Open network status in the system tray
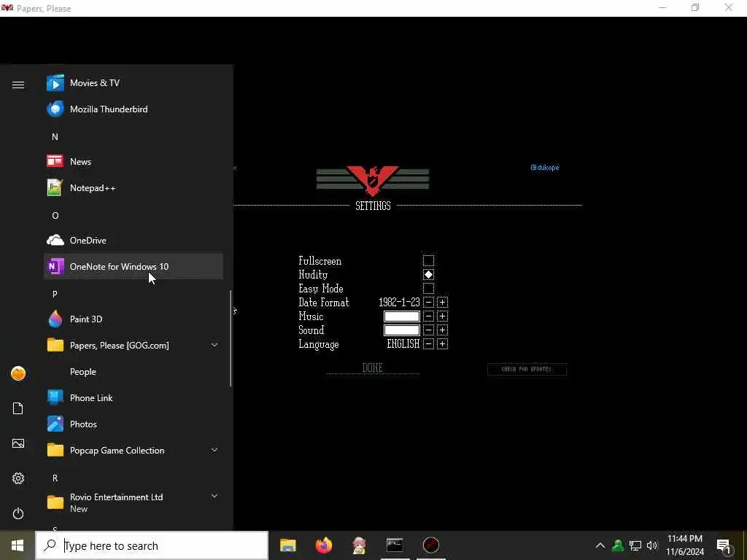Screen dimensions: 747x560 (x=635, y=545)
